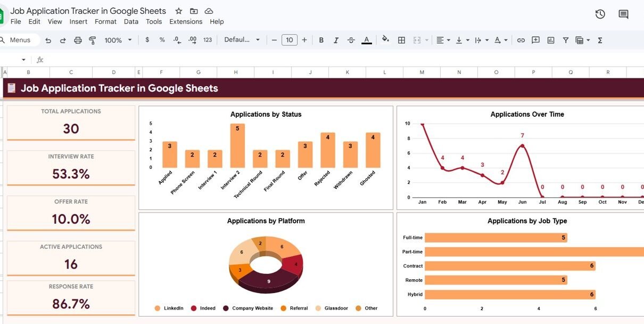Click the decrease font size minus button
The width and height of the screenshot is (644, 324).
[274, 40]
